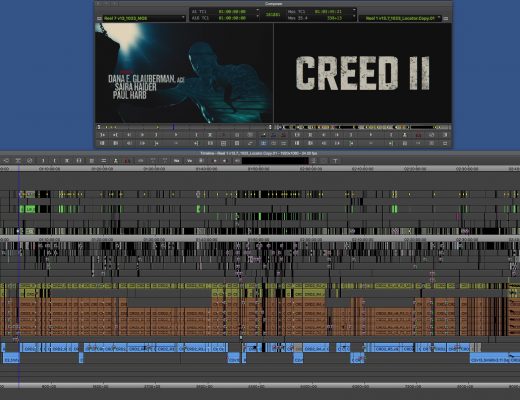Click the yellow splice-in edit icon
The width and height of the screenshot is (520, 400).
coord(263,135)
